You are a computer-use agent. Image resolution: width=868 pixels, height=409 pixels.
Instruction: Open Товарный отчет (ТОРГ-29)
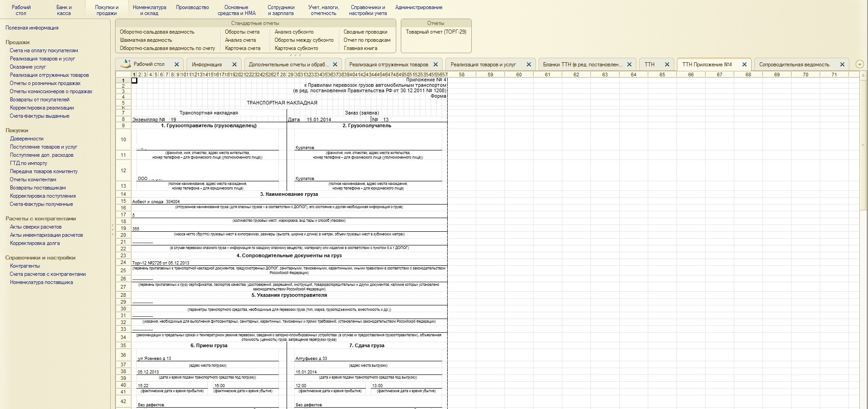click(436, 32)
